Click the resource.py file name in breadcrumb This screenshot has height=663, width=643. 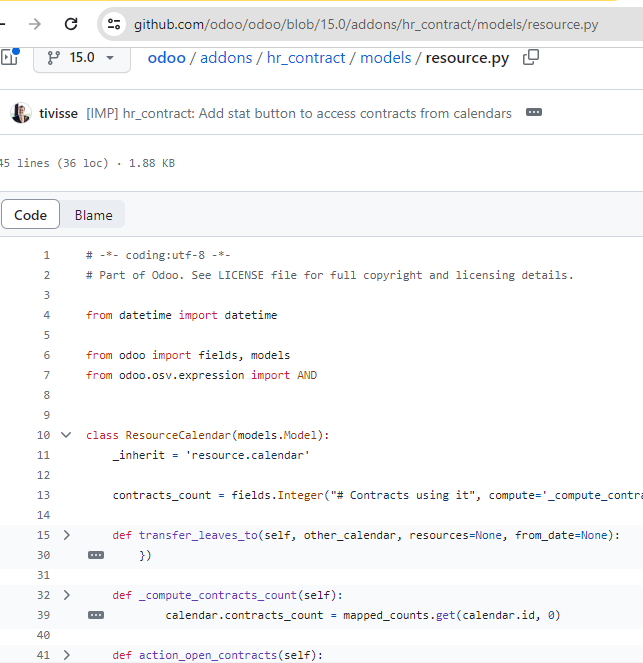(x=467, y=58)
